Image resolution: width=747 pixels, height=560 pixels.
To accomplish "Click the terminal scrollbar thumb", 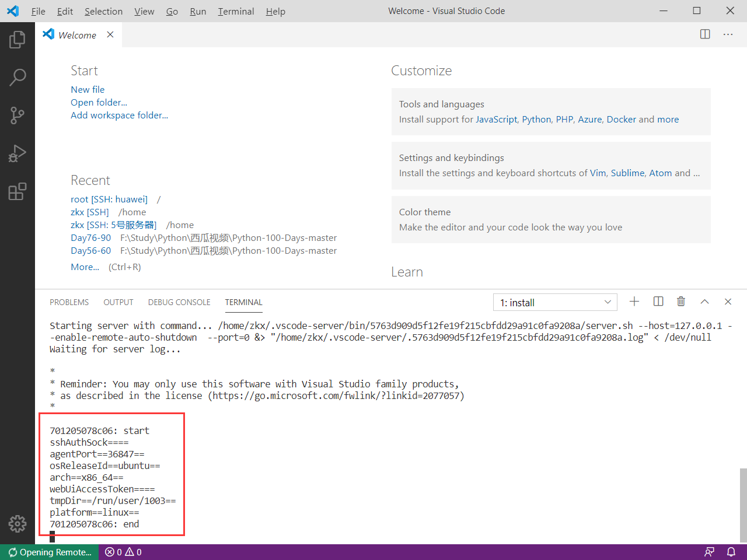I will [x=743, y=504].
